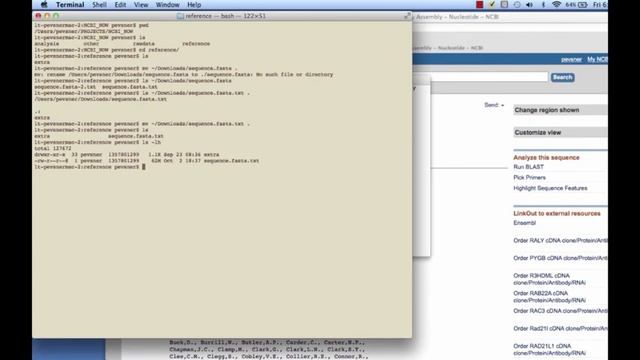Image resolution: width=640 pixels, height=360 pixels.
Task: Click Order PYGB cDNA clone link
Action: point(560,258)
